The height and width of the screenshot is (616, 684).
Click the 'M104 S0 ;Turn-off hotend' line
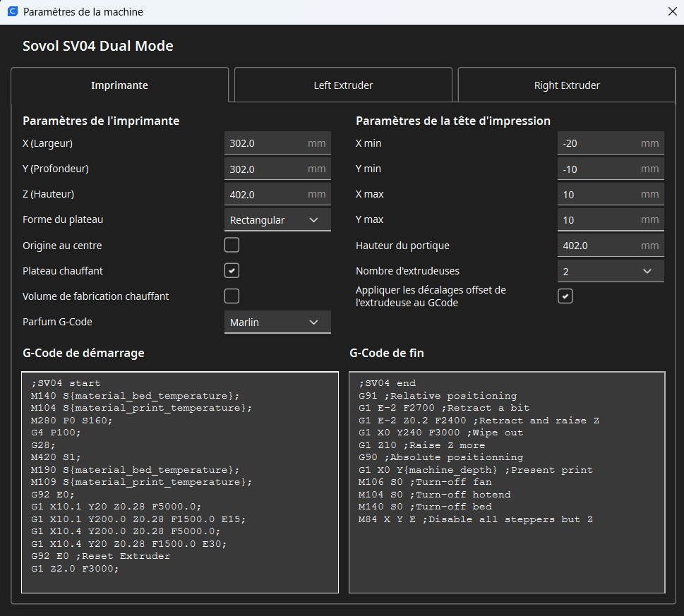pos(435,495)
